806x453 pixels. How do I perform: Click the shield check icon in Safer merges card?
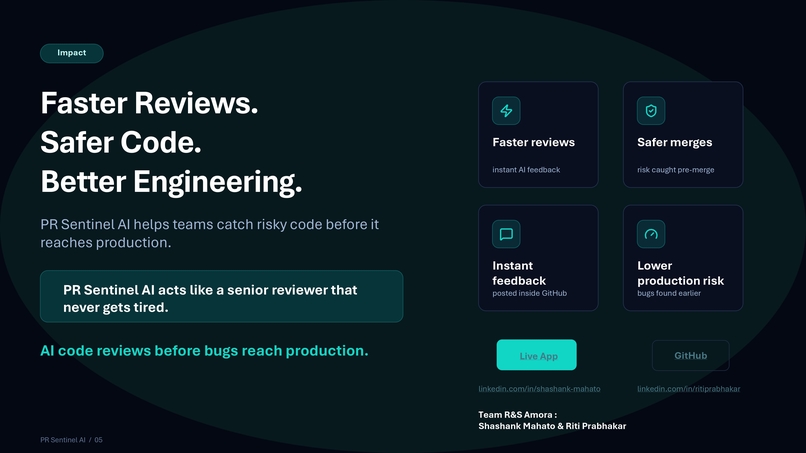coord(651,111)
